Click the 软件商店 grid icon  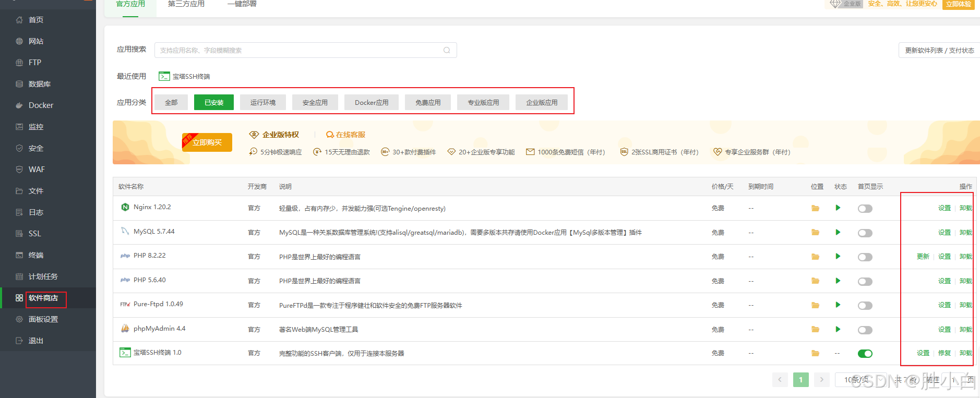[19, 298]
